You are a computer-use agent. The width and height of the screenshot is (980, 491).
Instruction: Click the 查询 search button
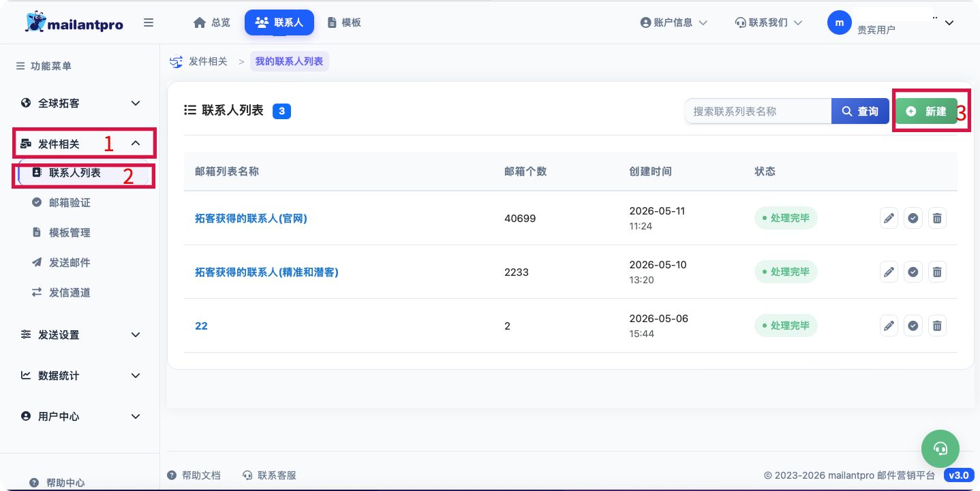pyautogui.click(x=860, y=111)
